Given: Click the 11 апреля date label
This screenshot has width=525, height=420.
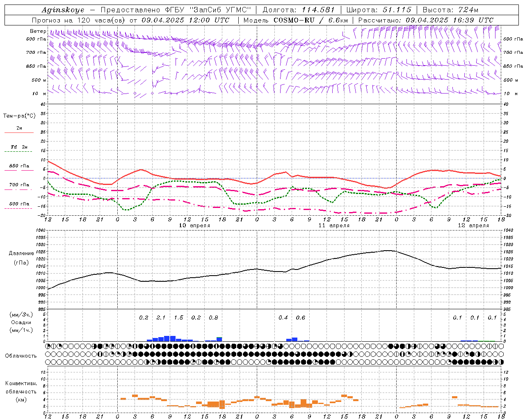Looking at the screenshot, I should pos(334,226).
